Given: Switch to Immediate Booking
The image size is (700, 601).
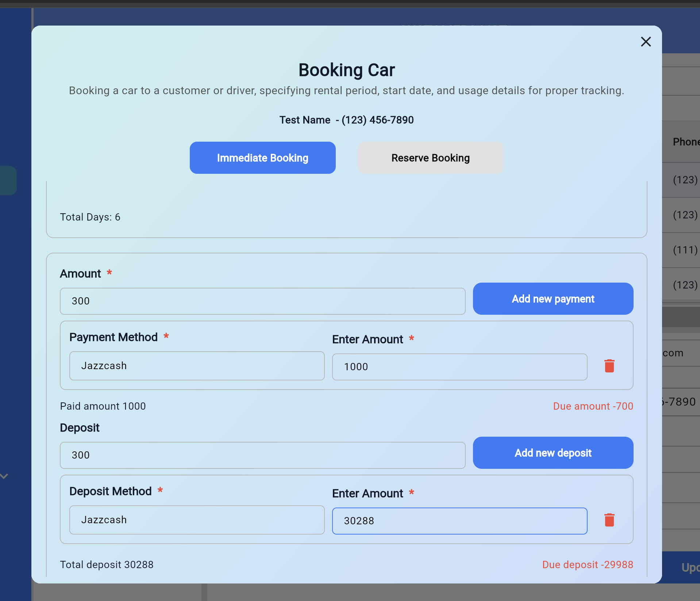Looking at the screenshot, I should pos(262,158).
